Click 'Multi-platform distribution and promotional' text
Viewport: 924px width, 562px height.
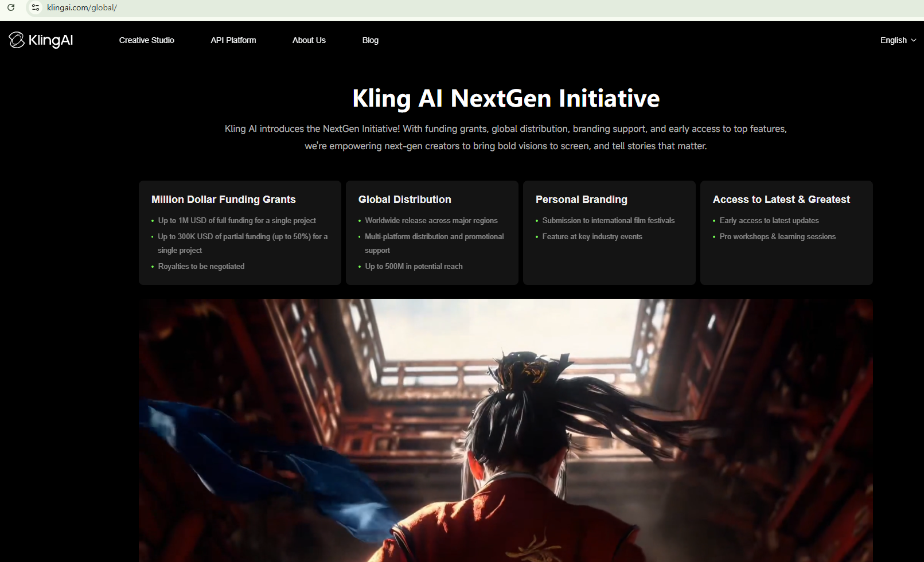coord(434,243)
